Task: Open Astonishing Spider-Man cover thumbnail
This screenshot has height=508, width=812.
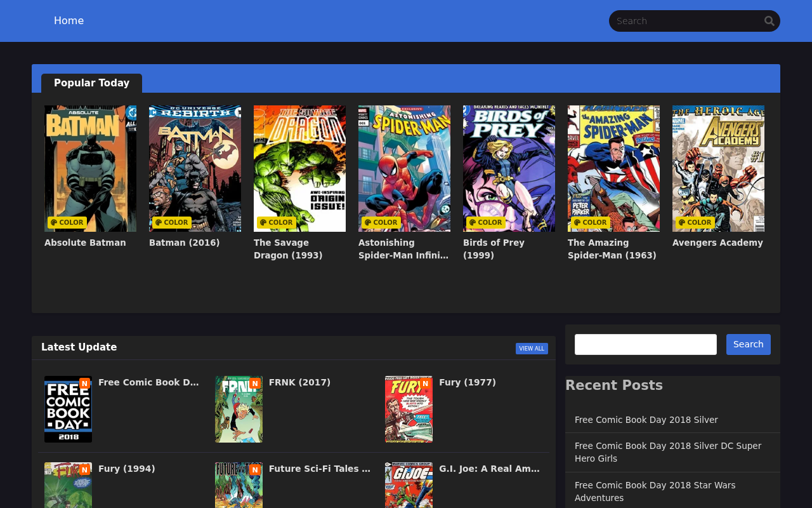Action: pos(404,168)
